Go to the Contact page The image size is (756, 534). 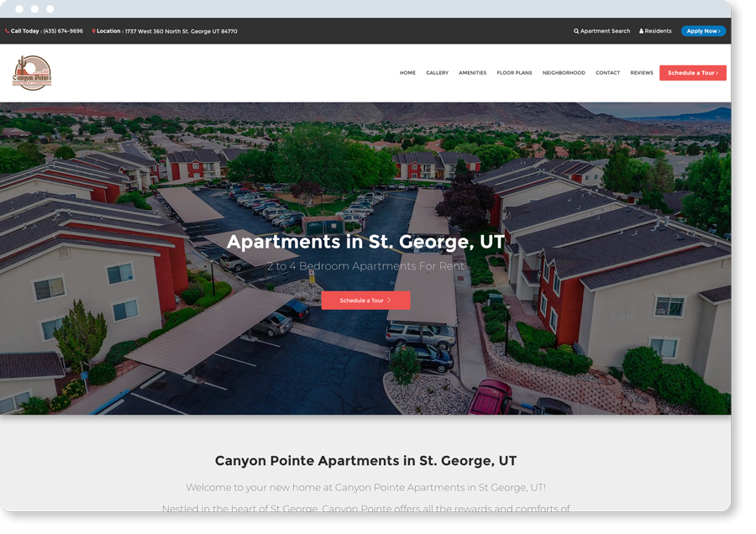click(x=607, y=73)
